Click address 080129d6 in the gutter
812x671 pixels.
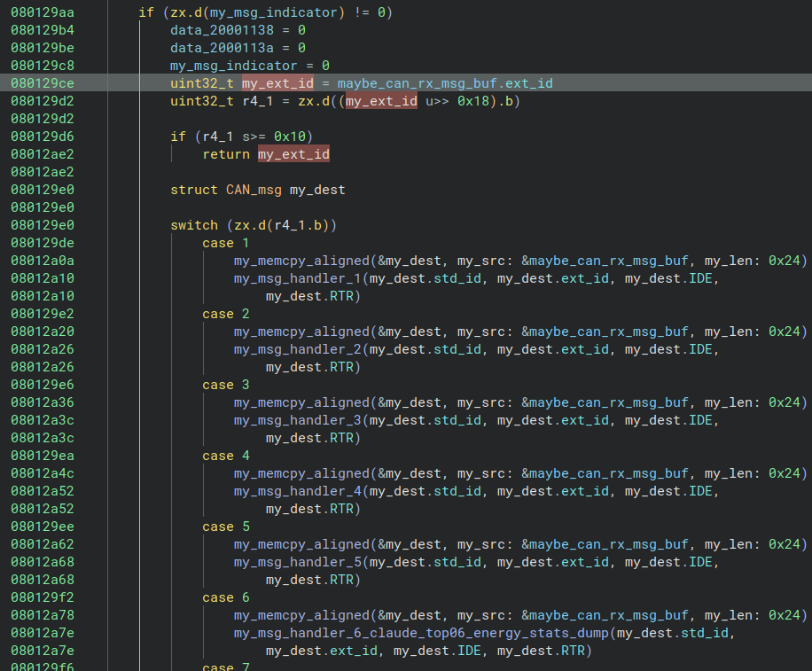pos(43,137)
